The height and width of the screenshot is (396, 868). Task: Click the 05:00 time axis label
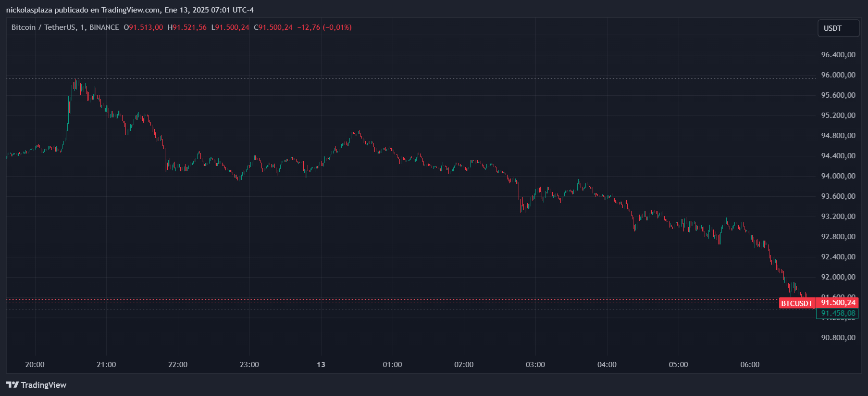pyautogui.click(x=679, y=365)
